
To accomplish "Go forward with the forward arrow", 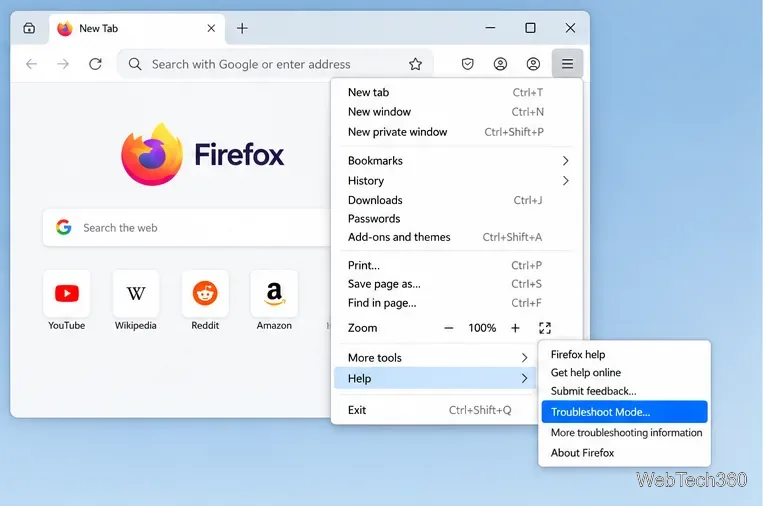I will click(x=63, y=64).
